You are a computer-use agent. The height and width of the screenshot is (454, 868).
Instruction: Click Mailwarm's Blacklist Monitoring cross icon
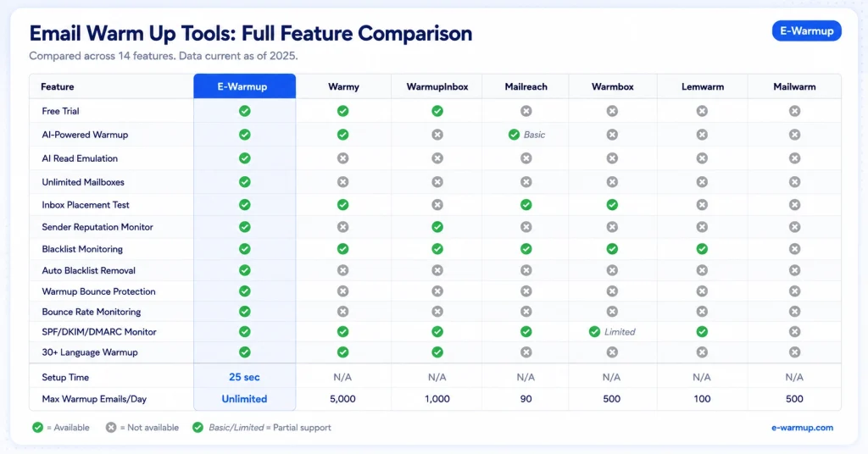click(x=794, y=249)
